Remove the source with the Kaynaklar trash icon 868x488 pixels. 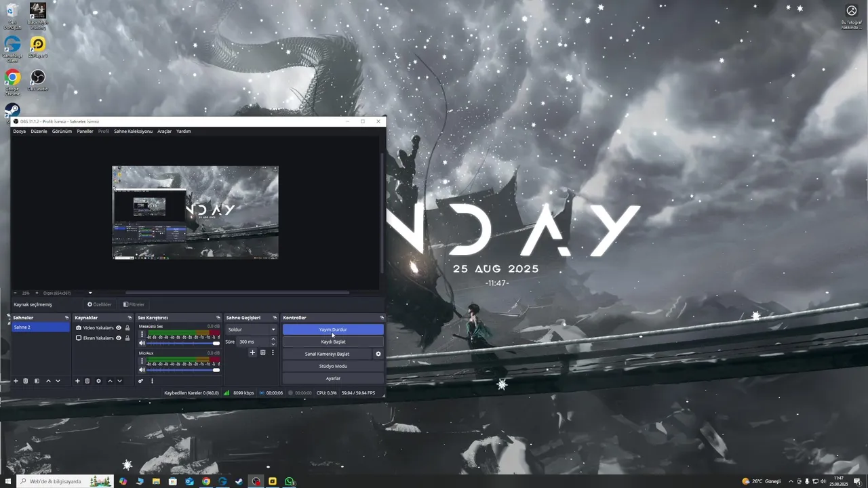[x=87, y=381]
